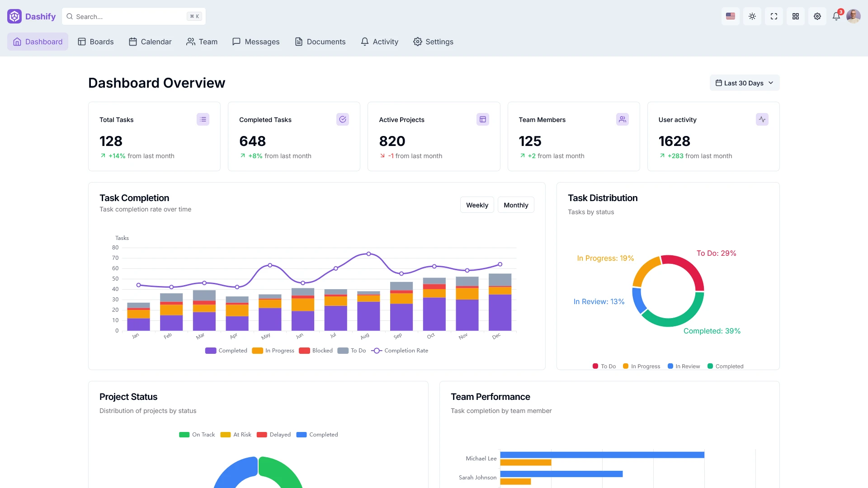Toggle Completed series in Task Completion legend
868x488 pixels.
(x=226, y=351)
